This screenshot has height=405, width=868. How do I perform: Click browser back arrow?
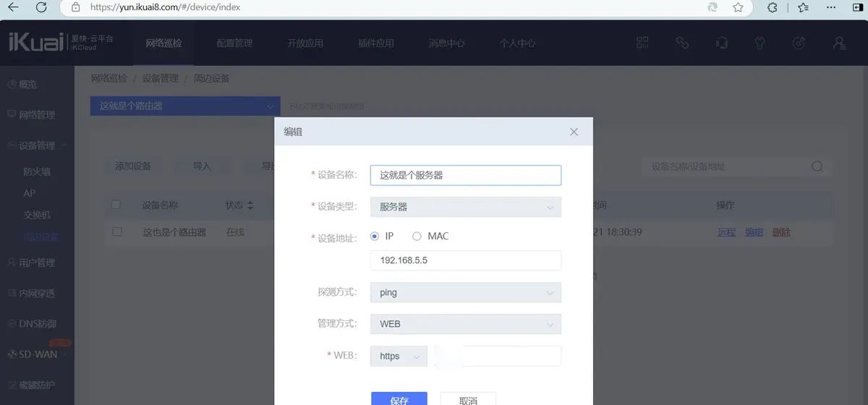coord(13,7)
